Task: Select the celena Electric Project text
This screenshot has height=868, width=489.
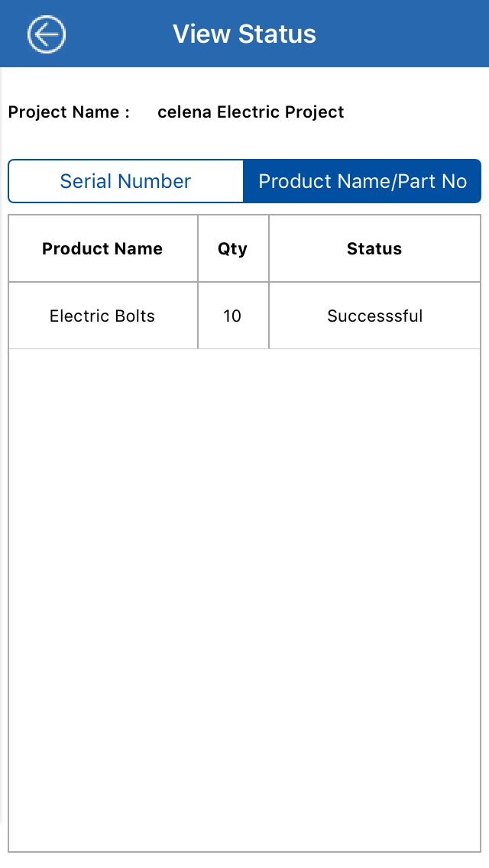Action: (251, 112)
